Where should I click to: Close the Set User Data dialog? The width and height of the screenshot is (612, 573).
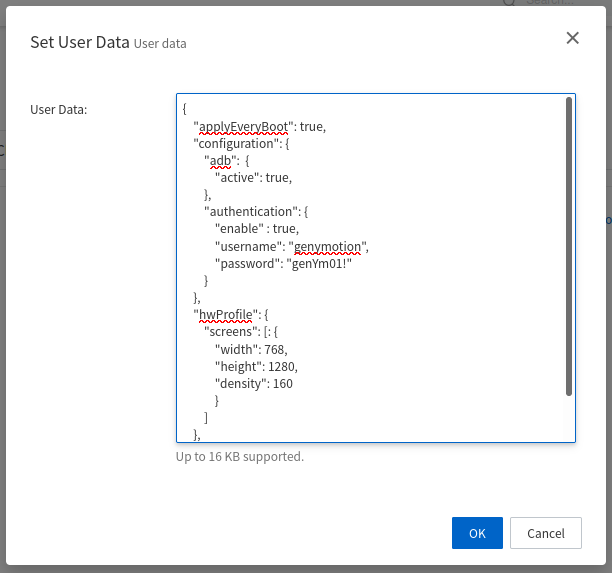[572, 38]
